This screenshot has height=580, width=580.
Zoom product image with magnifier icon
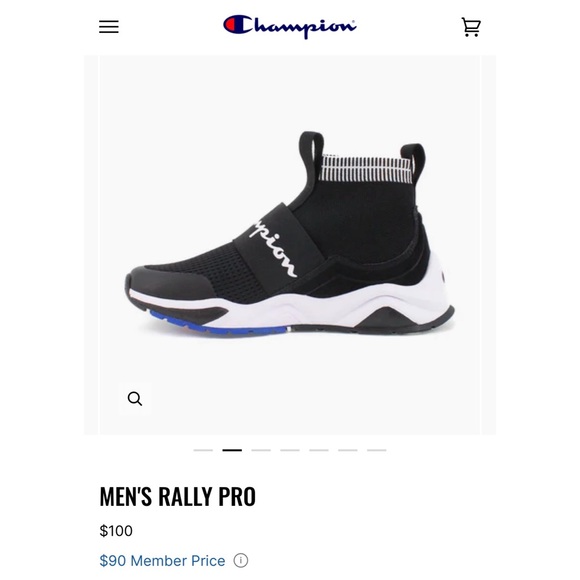(x=135, y=399)
